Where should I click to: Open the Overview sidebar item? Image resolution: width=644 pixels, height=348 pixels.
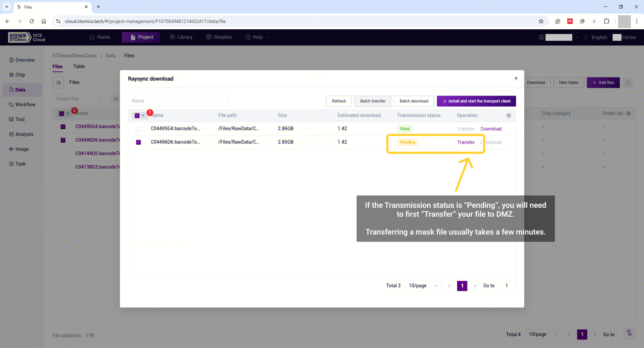pos(22,60)
